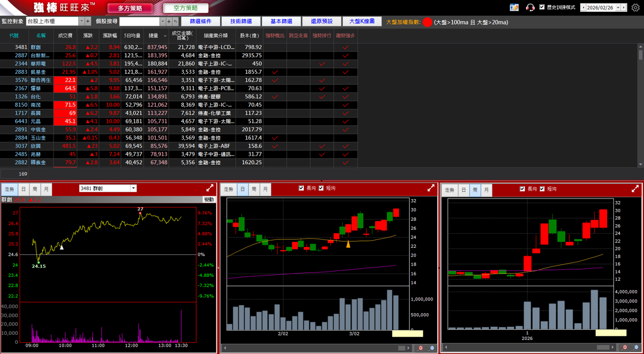
Task: Expand the daily K-line chart panel
Action: coord(431,188)
